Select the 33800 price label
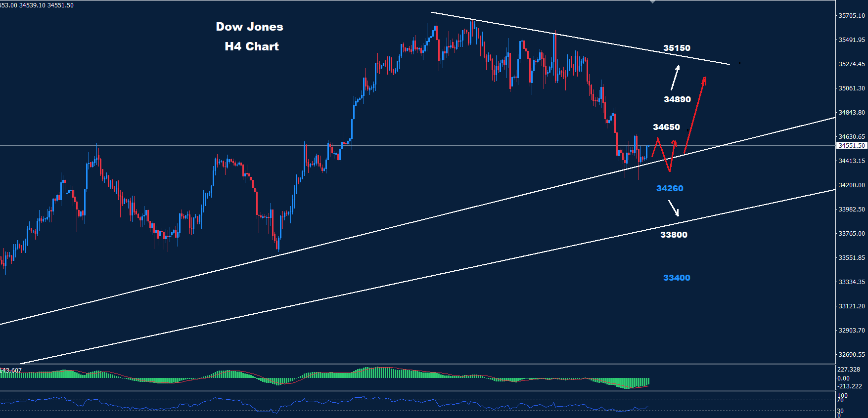The width and height of the screenshot is (868, 418). [x=674, y=235]
